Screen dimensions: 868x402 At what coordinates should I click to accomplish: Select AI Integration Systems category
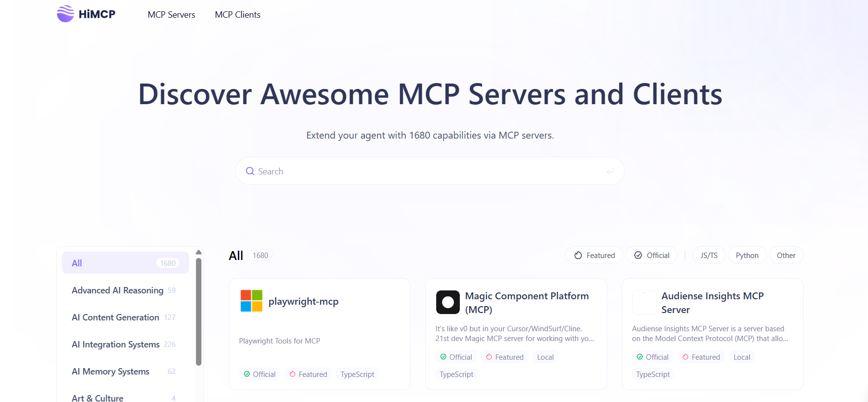click(x=125, y=344)
